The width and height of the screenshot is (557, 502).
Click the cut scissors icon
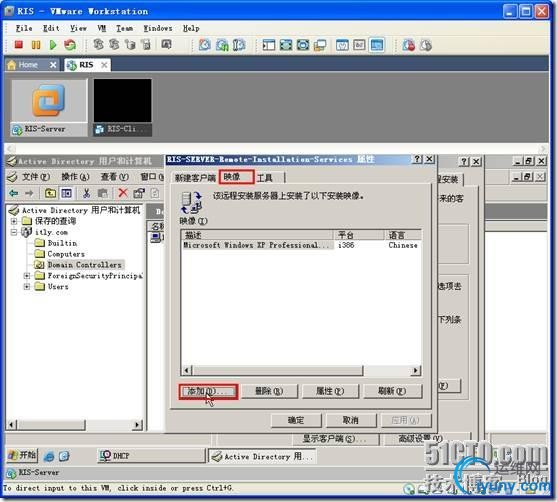pyautogui.click(x=86, y=193)
